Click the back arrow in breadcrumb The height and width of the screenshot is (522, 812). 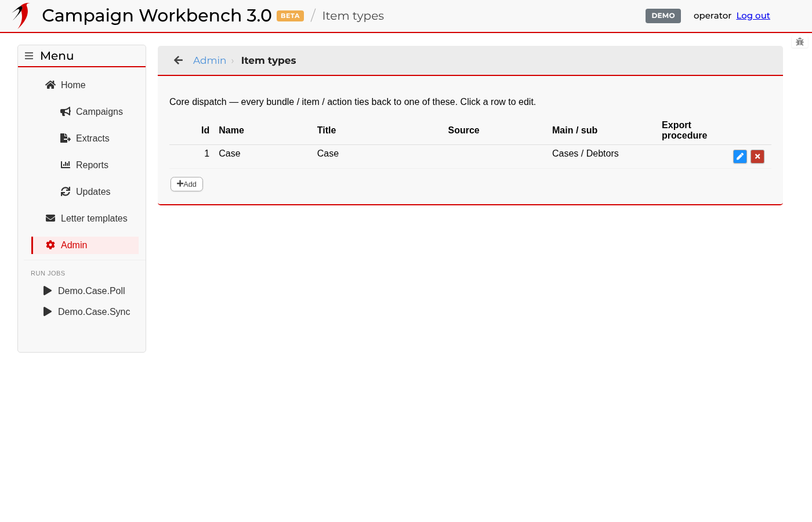[x=179, y=60]
